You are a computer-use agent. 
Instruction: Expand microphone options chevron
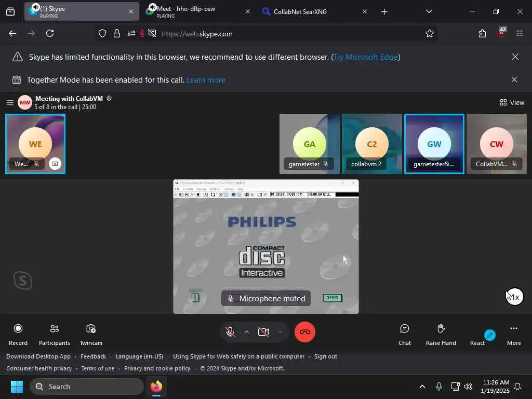point(247,332)
